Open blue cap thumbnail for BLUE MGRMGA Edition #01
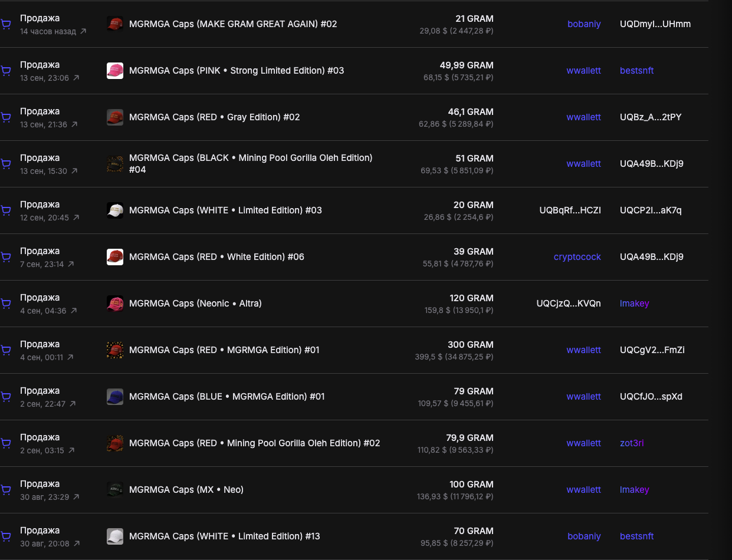Image resolution: width=732 pixels, height=560 pixels. pos(115,397)
